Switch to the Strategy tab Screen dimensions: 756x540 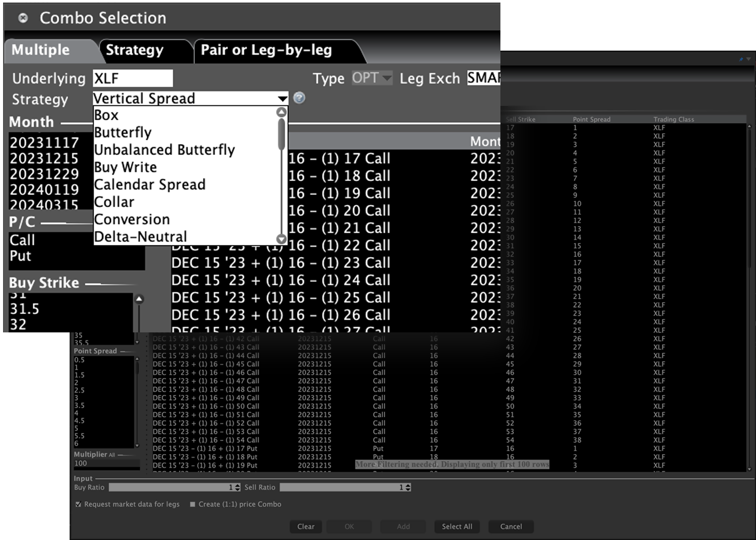[134, 50]
